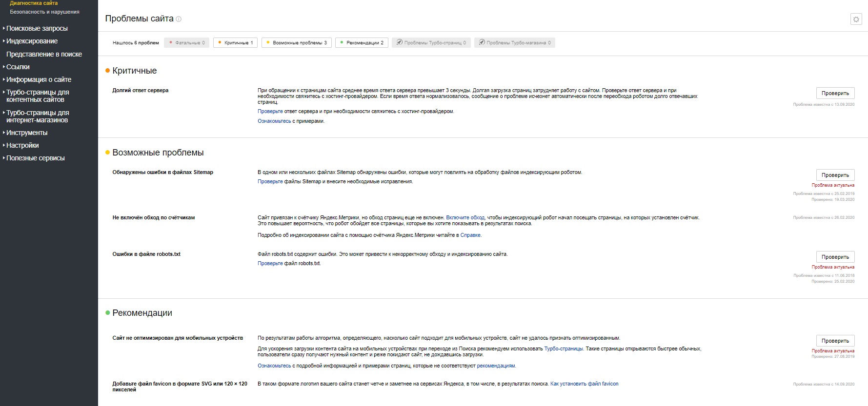Click Проверить for robots.txt errors
Image resolution: width=868 pixels, height=406 pixels.
coord(835,257)
